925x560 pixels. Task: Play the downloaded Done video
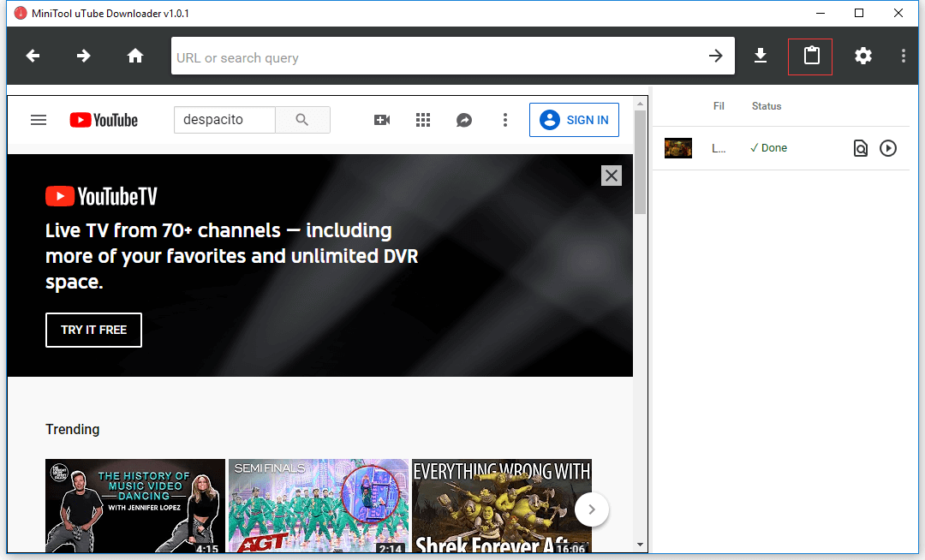pos(888,148)
